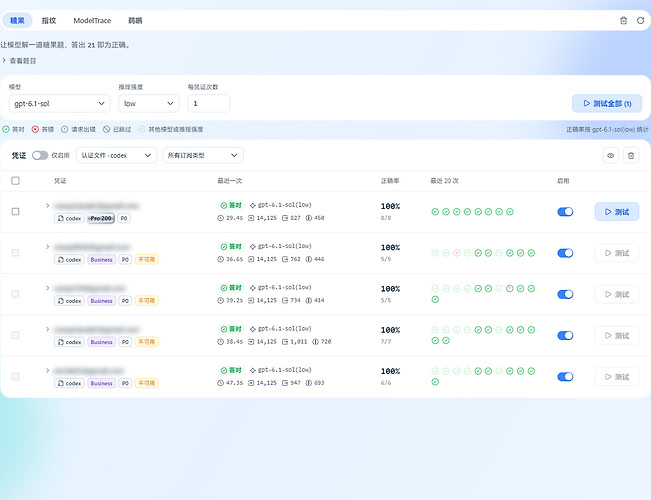Click the first green result icon in the 8/8 row history
Image resolution: width=651 pixels, height=500 pixels.
tap(435, 212)
